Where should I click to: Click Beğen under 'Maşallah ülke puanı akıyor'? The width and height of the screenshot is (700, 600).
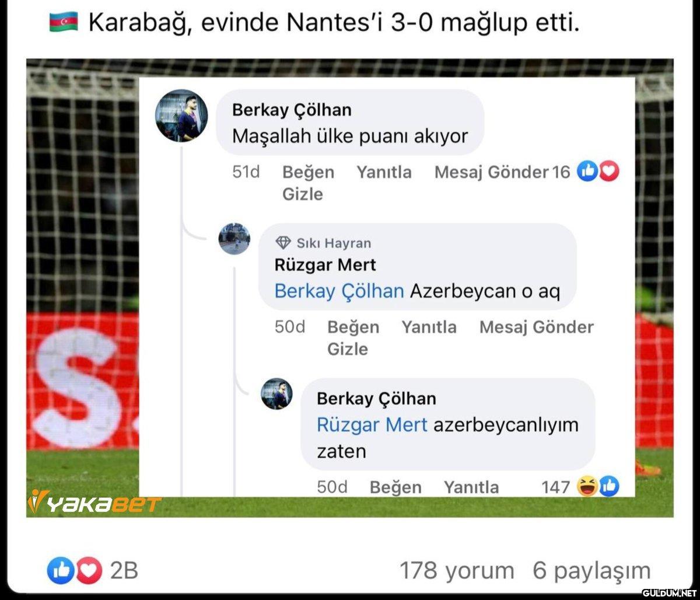pyautogui.click(x=308, y=172)
